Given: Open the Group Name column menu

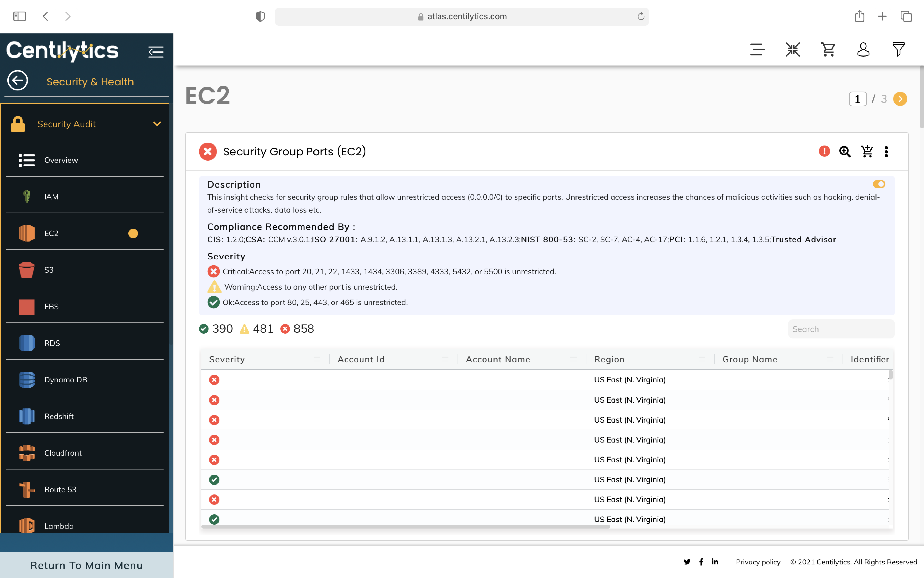Looking at the screenshot, I should pos(830,359).
